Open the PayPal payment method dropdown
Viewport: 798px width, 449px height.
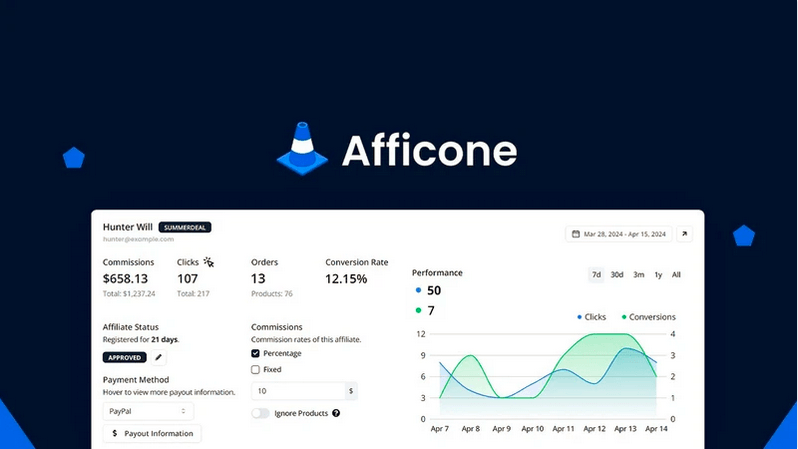148,411
